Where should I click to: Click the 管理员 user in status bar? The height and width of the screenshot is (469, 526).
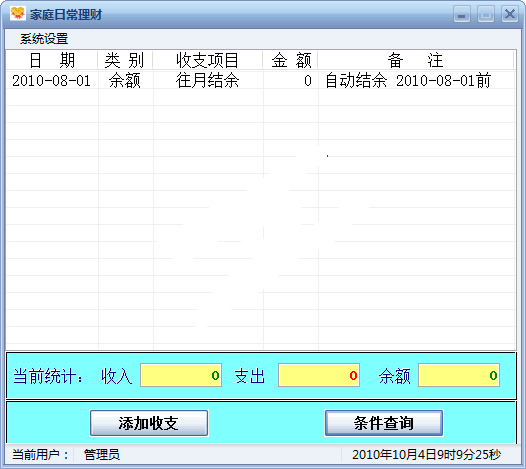coord(102,455)
